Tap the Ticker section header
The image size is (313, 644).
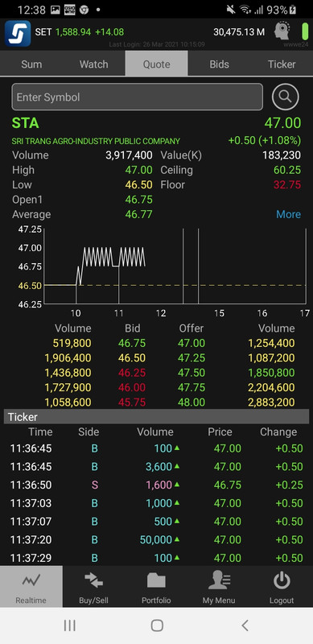click(156, 417)
